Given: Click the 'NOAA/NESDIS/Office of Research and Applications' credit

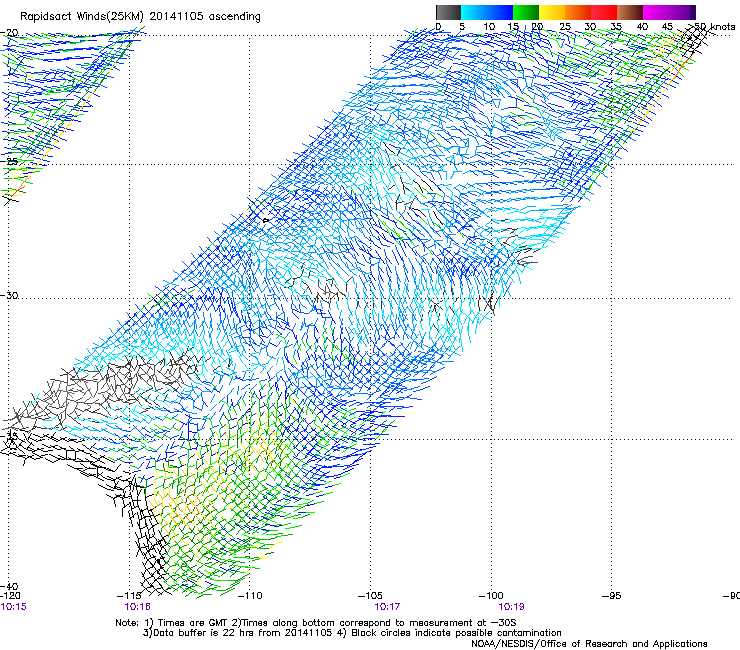Looking at the screenshot, I should pyautogui.click(x=589, y=644).
